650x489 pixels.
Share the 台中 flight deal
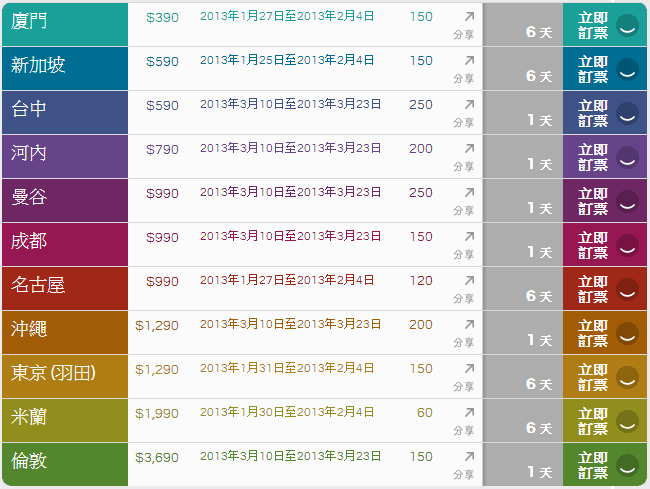[x=469, y=105]
